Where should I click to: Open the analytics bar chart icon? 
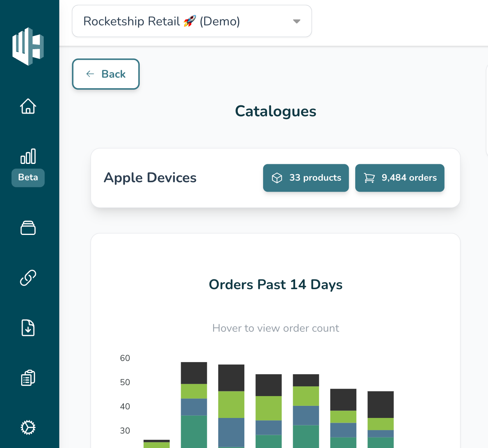(28, 156)
